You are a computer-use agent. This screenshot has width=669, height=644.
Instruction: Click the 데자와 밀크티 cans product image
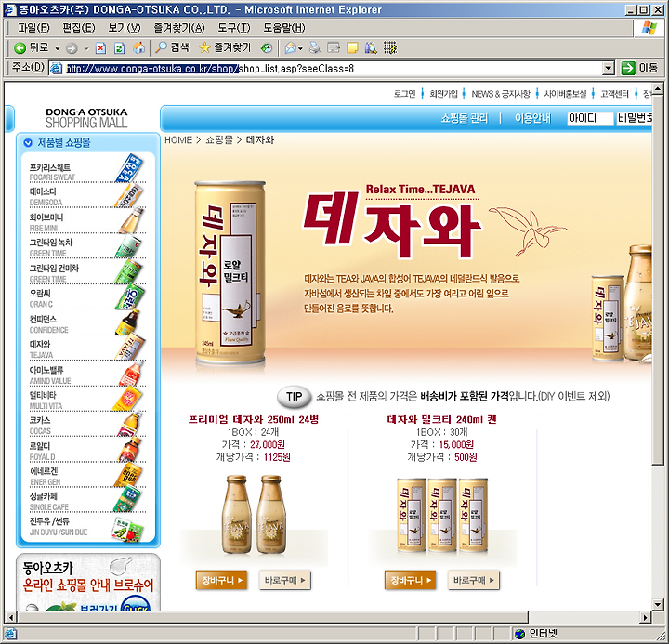pos(442,516)
